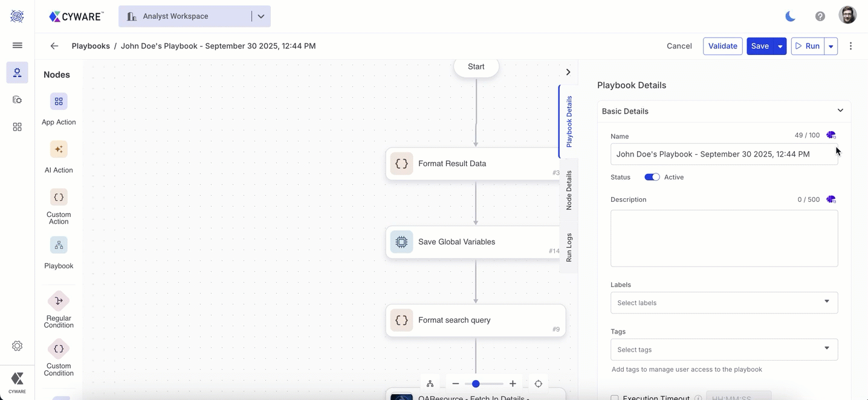868x400 pixels.
Task: Pick the Custom Action node icon
Action: pos(59,197)
